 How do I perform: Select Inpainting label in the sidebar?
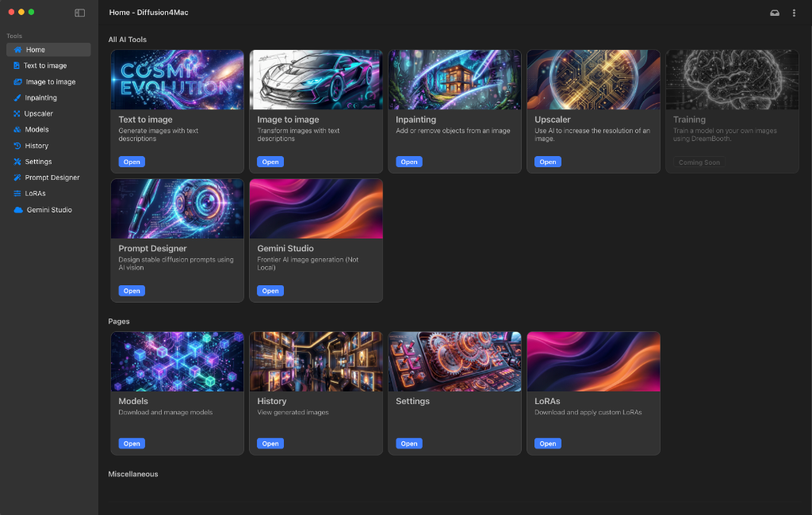coord(41,97)
